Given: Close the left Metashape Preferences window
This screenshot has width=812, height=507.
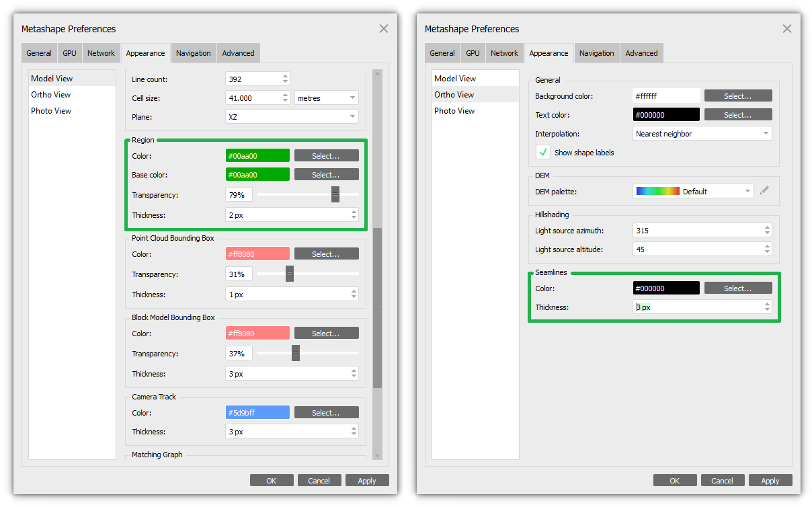Looking at the screenshot, I should point(384,29).
